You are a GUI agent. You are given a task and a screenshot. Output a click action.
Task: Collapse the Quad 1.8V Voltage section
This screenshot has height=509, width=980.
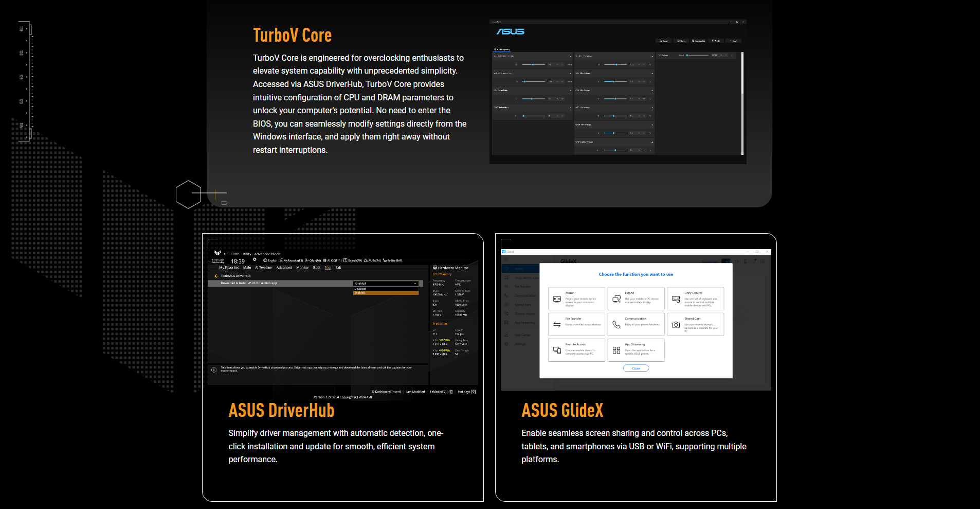click(x=652, y=125)
